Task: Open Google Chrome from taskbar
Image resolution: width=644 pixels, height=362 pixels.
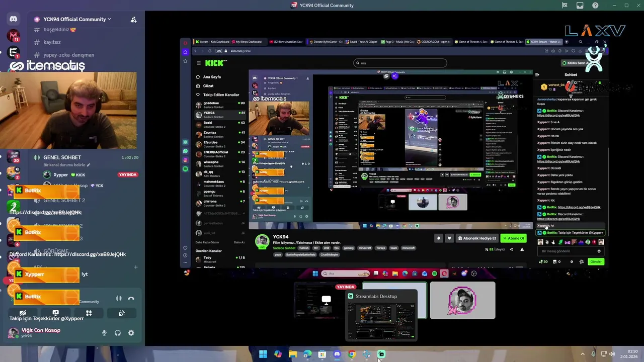Action: (352, 354)
